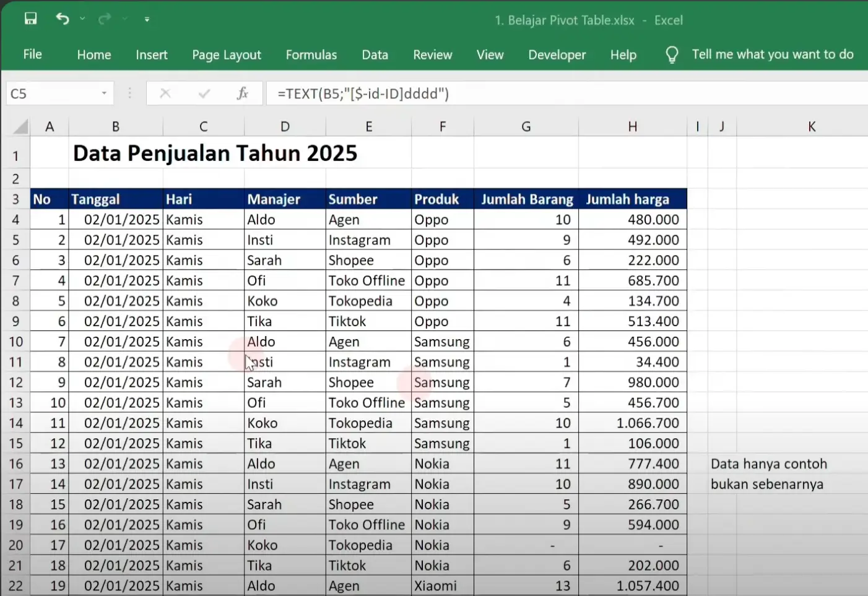
Task: Open the Undo history dropdown arrow
Action: 82,19
